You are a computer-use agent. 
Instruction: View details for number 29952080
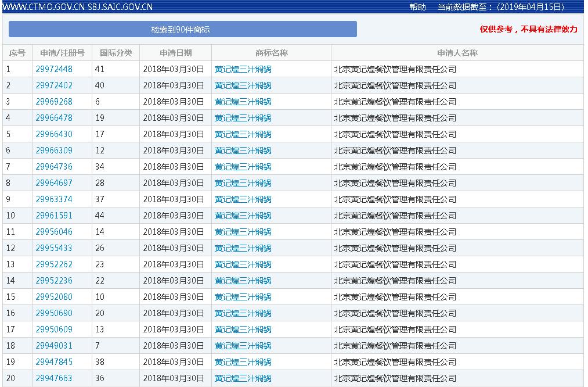point(54,297)
